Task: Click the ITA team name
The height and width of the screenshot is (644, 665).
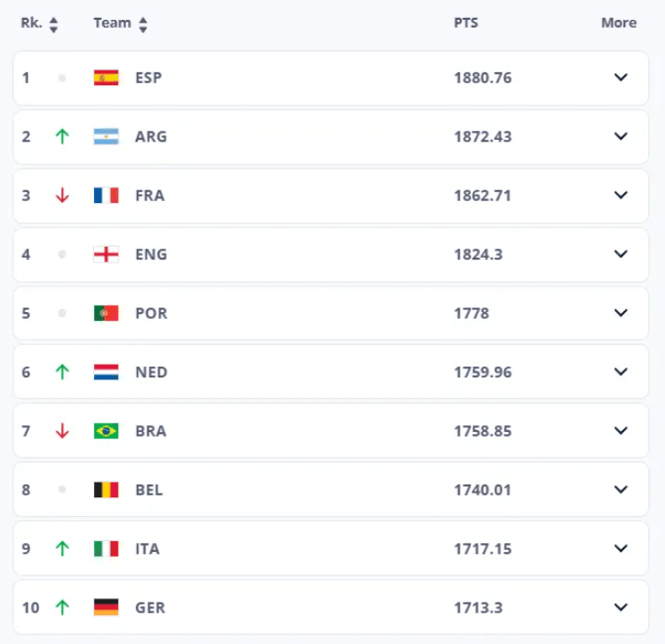Action: [147, 549]
